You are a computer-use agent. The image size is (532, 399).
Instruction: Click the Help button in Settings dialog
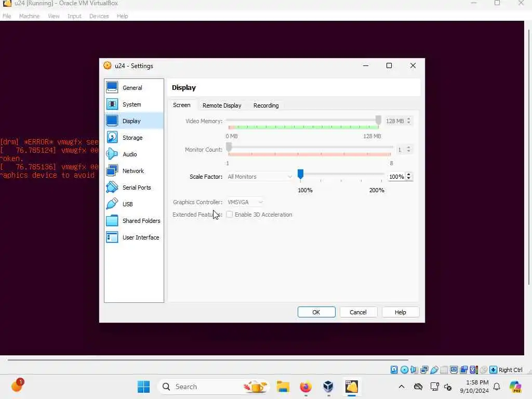pos(401,312)
